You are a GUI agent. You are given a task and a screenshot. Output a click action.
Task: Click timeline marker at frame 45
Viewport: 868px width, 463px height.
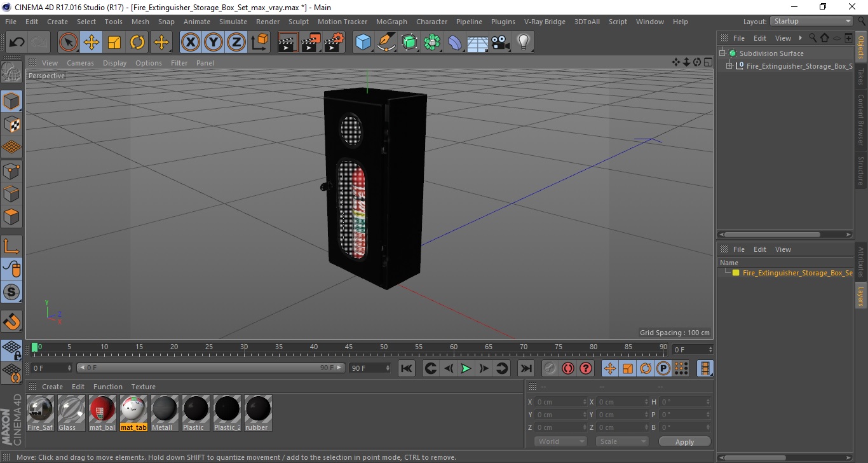(x=349, y=347)
